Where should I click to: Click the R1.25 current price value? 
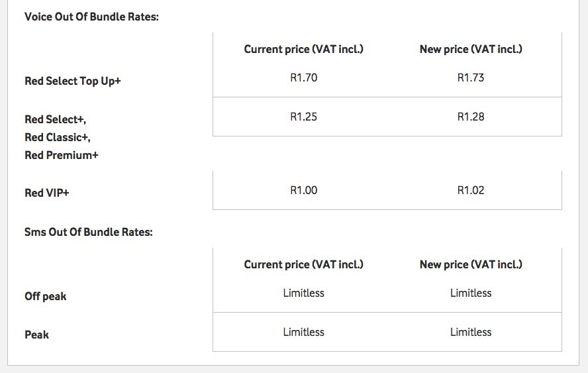(x=303, y=117)
